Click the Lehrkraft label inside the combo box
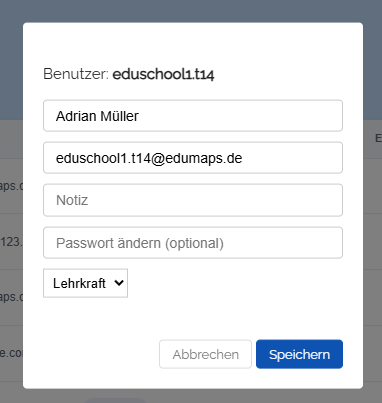 click(x=79, y=283)
